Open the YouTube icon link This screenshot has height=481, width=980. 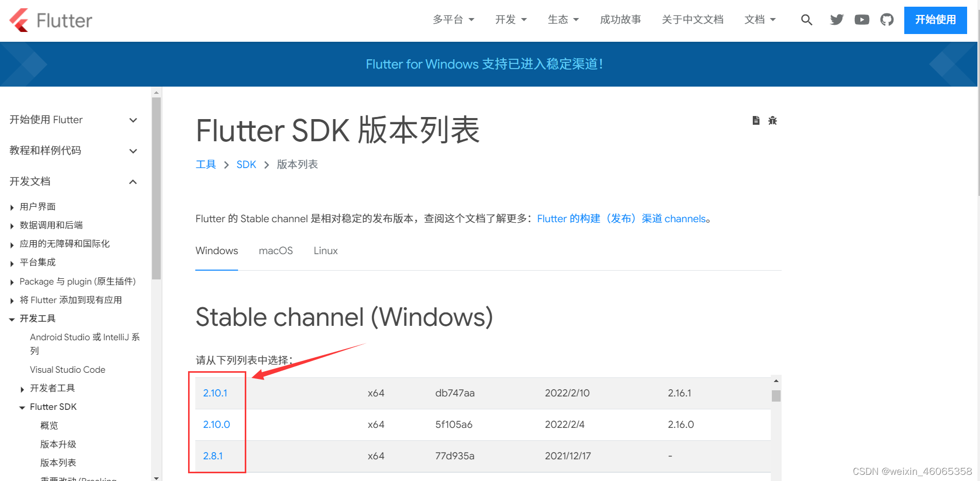pyautogui.click(x=861, y=20)
